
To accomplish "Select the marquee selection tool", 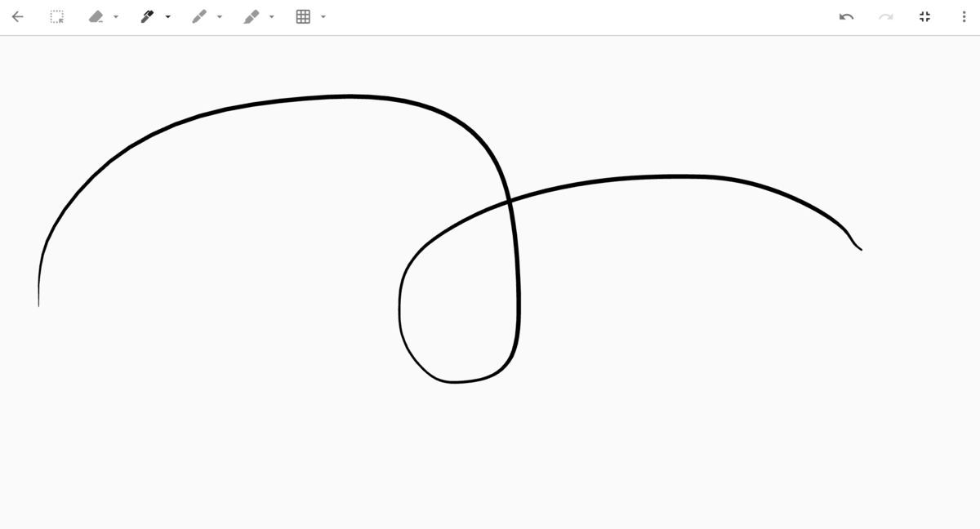I will 57,16.
